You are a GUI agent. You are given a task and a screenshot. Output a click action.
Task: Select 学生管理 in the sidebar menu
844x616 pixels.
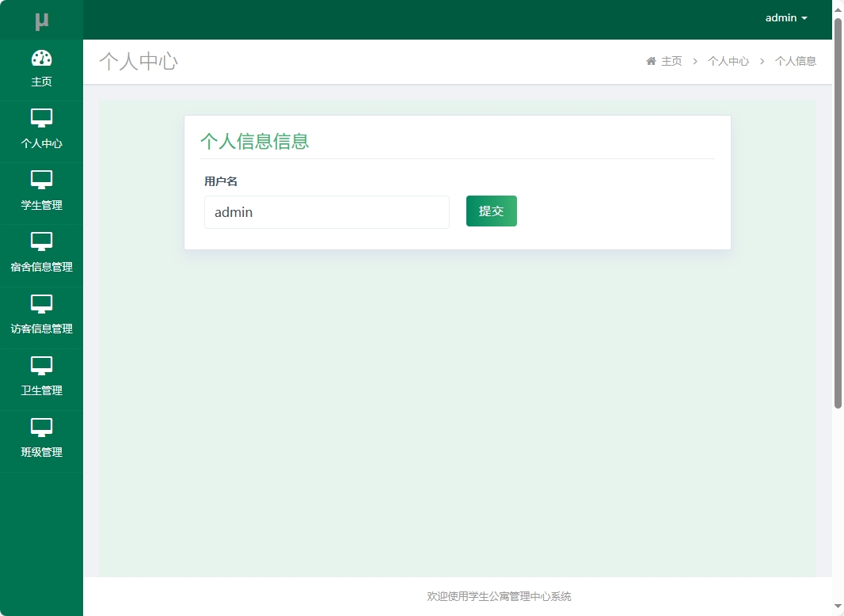point(42,204)
